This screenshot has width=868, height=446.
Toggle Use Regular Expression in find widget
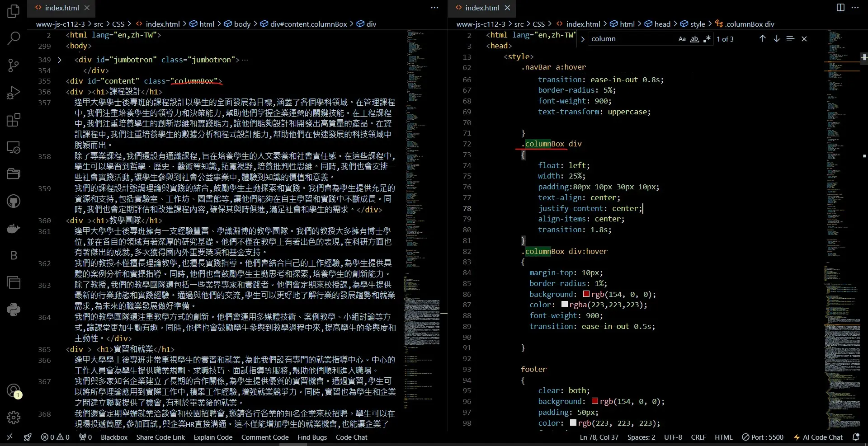(707, 39)
